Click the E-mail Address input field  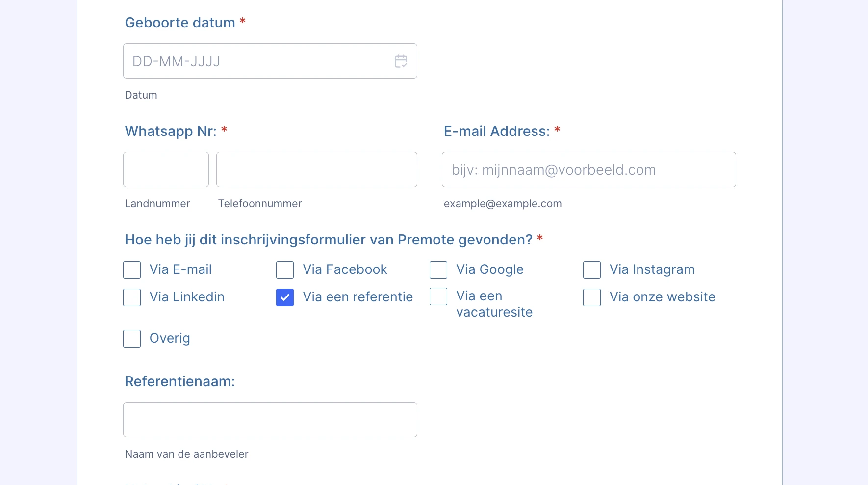click(x=588, y=169)
